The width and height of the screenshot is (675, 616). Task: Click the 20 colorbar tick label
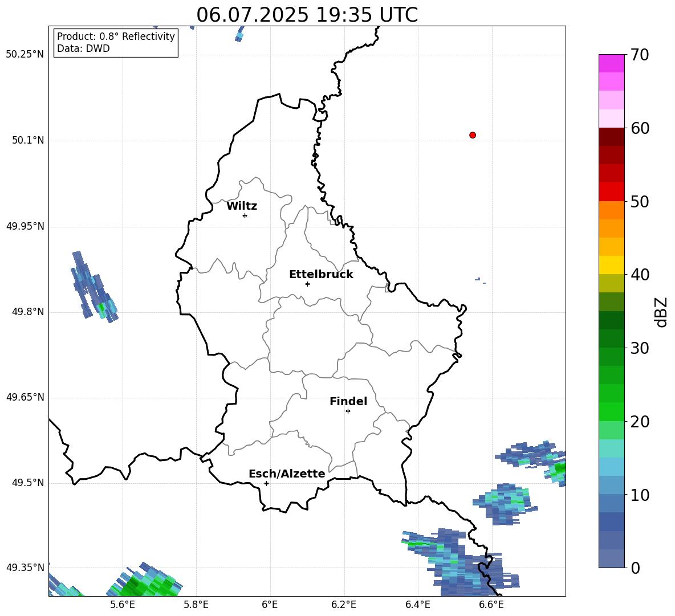point(640,422)
